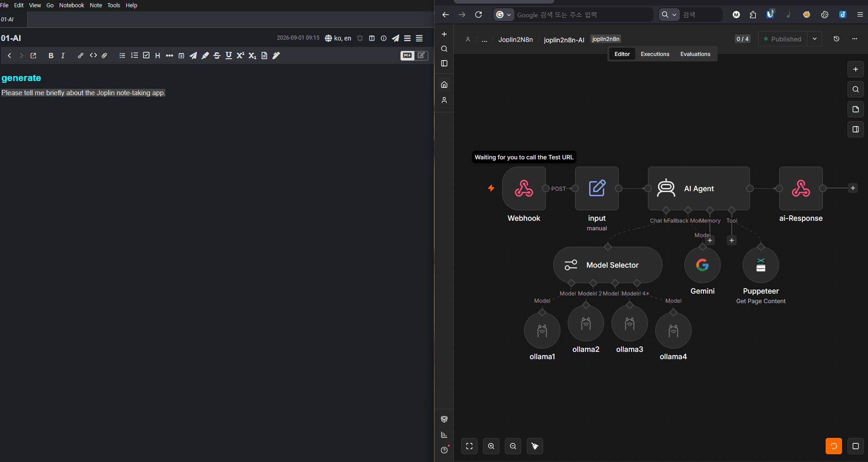Apply underline formatting in Joplin toolbar
The width and height of the screenshot is (868, 462).
click(x=229, y=56)
